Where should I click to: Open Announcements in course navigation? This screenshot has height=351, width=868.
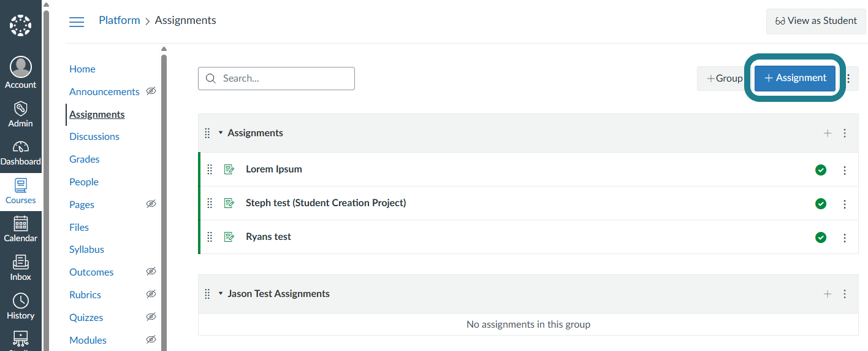tap(104, 91)
